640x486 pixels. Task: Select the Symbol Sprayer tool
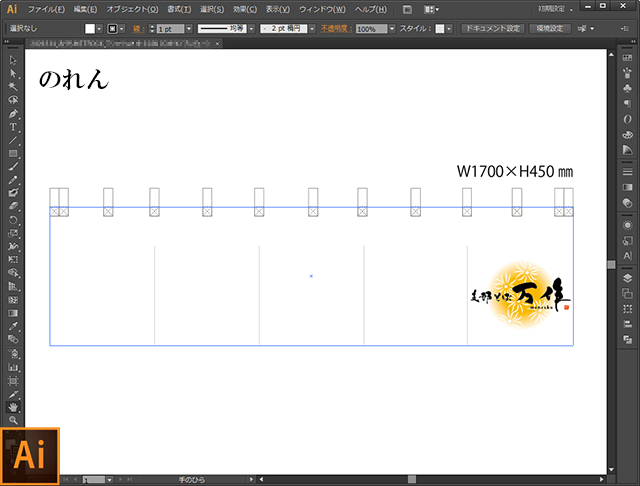tap(13, 353)
